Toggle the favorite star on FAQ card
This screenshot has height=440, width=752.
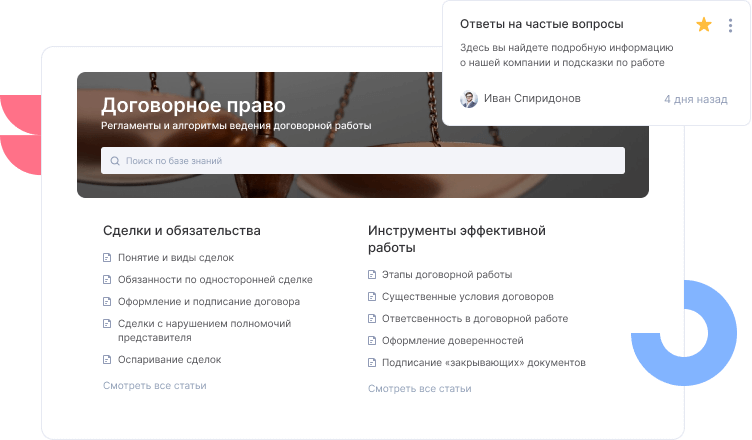pyautogui.click(x=703, y=25)
